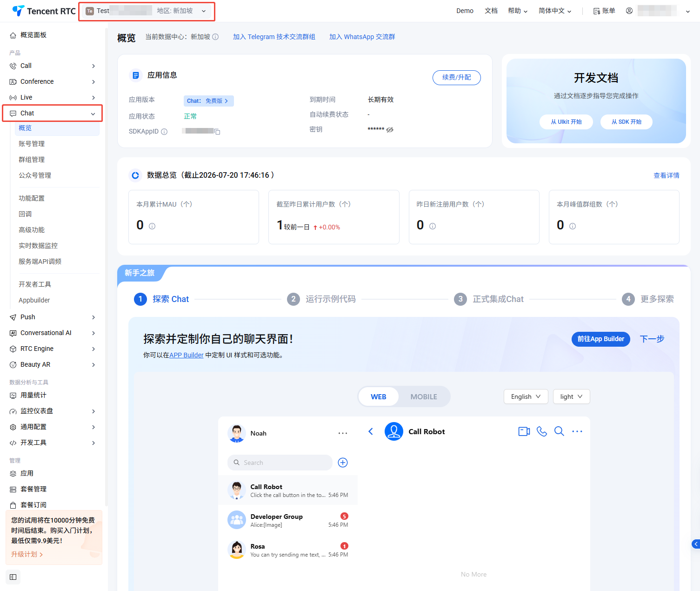Open more options in Call Robot chat header

coord(577,431)
